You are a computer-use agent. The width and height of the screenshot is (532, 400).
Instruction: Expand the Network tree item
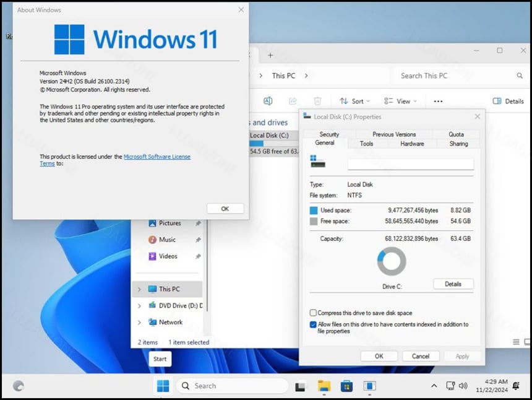[139, 322]
